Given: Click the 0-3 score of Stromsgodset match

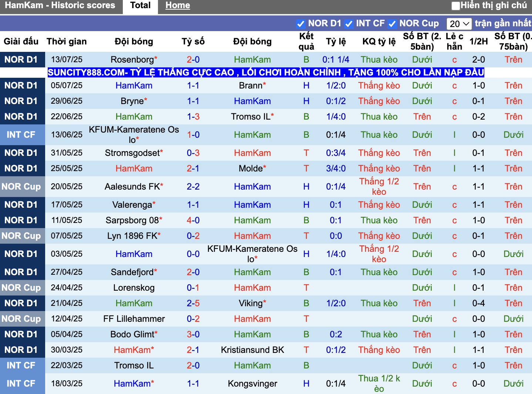Looking at the screenshot, I should click(193, 153).
